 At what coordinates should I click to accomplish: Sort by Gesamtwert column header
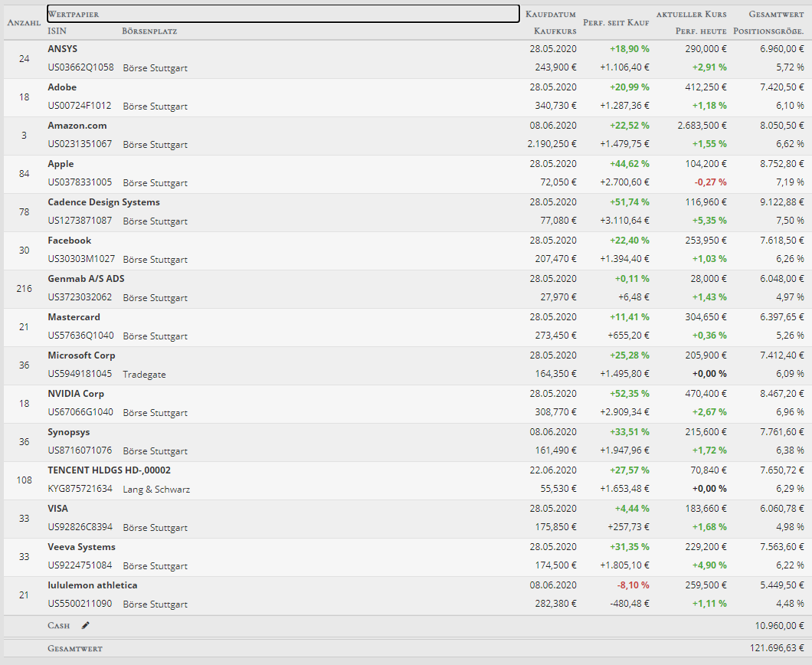[776, 14]
